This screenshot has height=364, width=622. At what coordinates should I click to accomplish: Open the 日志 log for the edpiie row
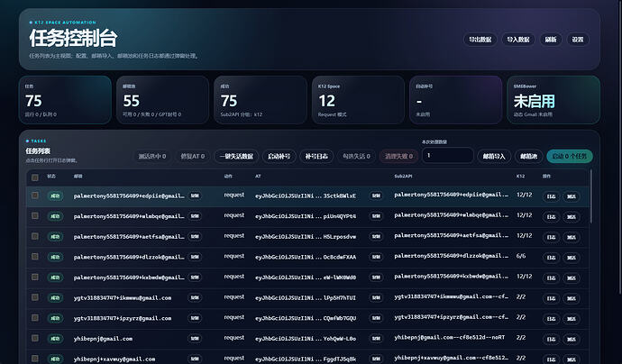tap(551, 196)
